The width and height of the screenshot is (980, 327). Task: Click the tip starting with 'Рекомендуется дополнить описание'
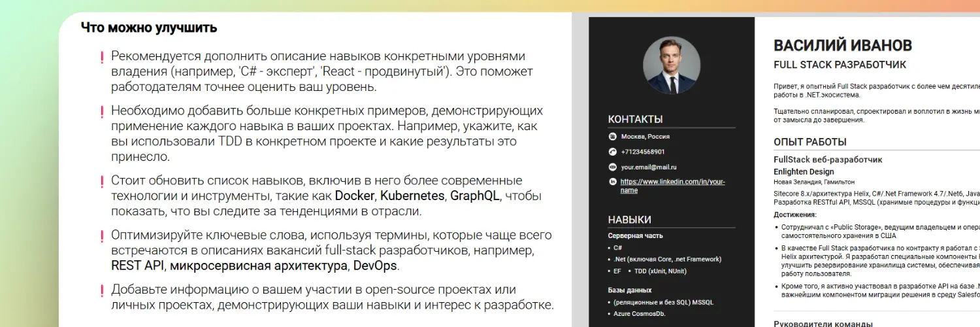click(x=322, y=71)
